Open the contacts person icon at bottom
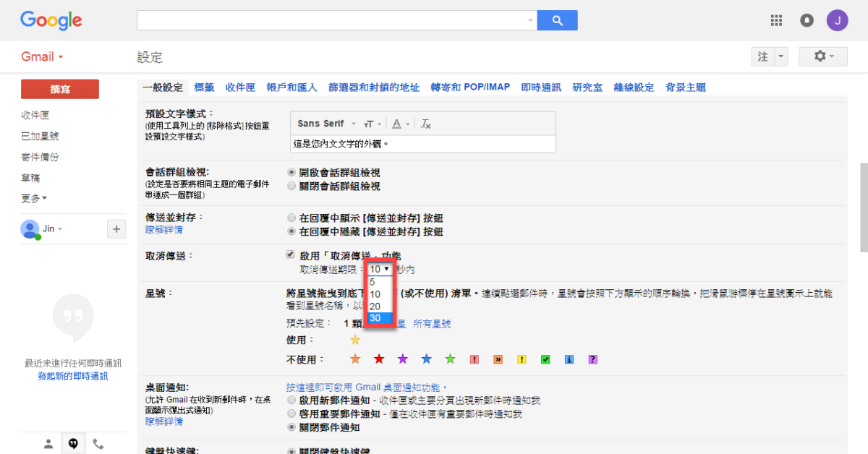This screenshot has width=868, height=454. [x=48, y=444]
